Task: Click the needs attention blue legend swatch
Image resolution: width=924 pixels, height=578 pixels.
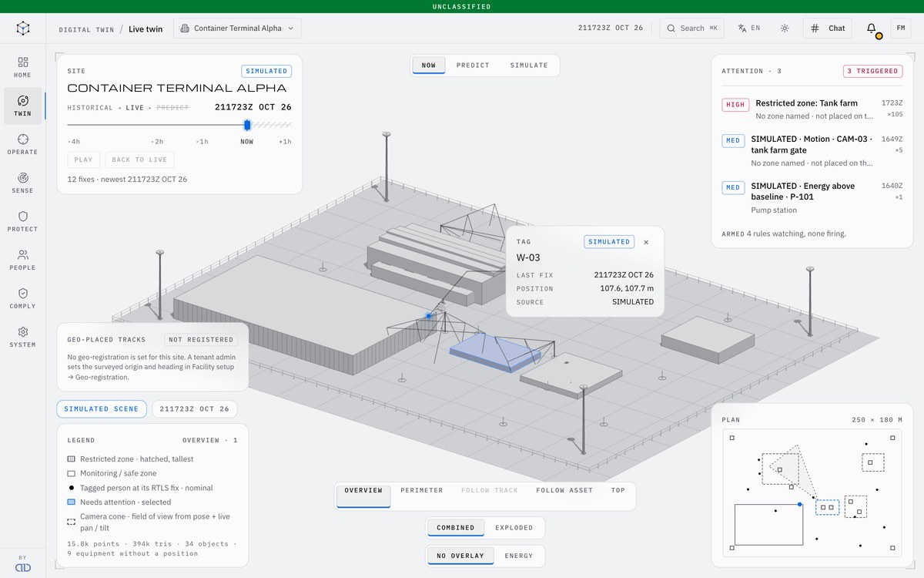Action: pos(71,502)
